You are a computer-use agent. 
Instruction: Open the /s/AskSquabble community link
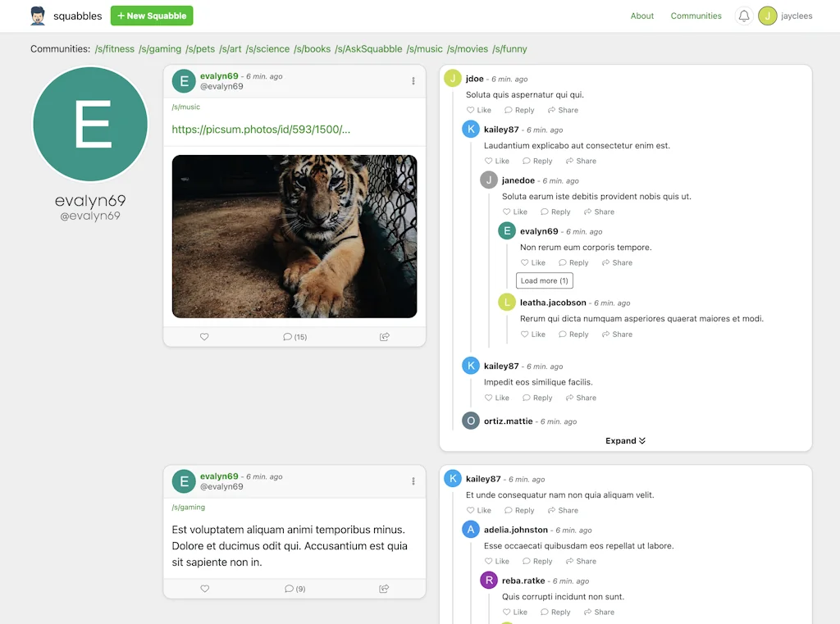point(368,49)
